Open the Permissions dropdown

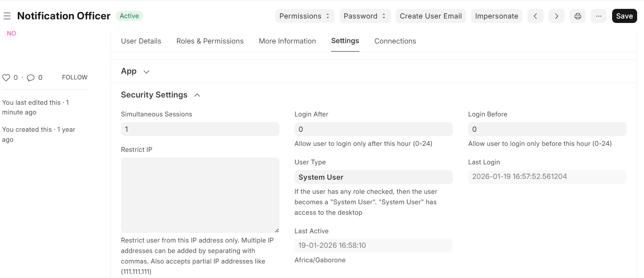click(x=305, y=16)
